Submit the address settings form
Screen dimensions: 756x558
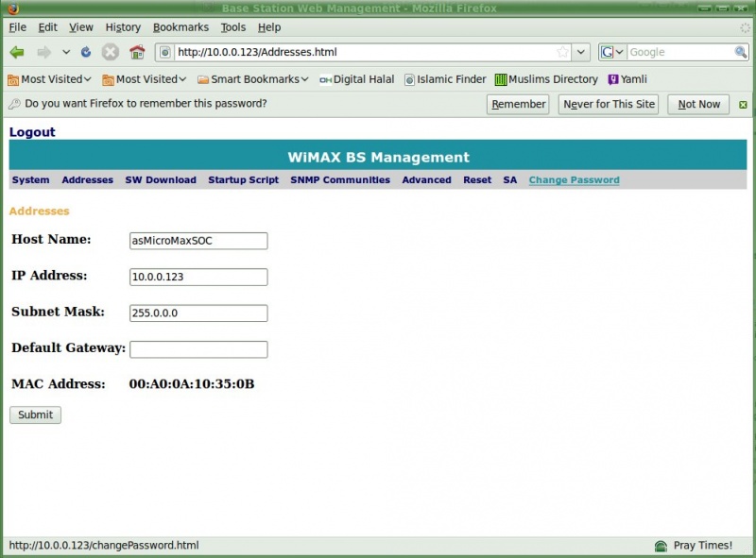pos(35,414)
